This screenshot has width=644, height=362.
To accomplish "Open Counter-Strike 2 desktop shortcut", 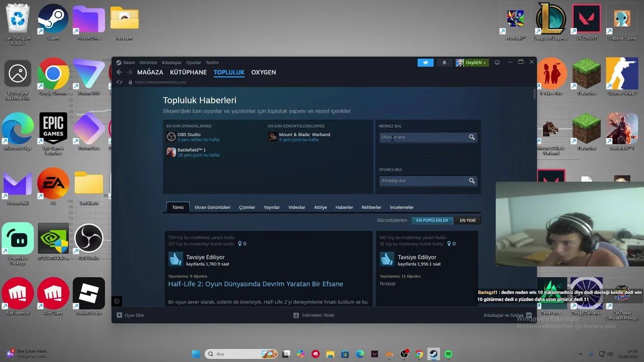I will coord(622,77).
